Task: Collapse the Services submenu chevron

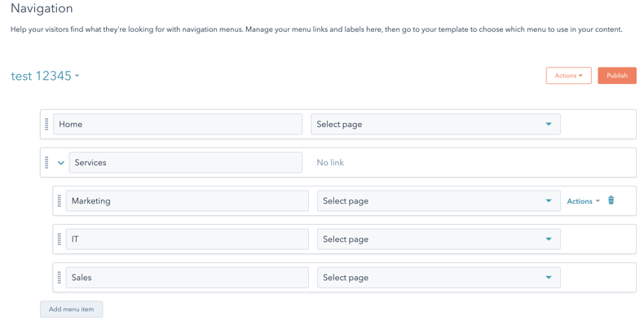Action: tap(61, 163)
